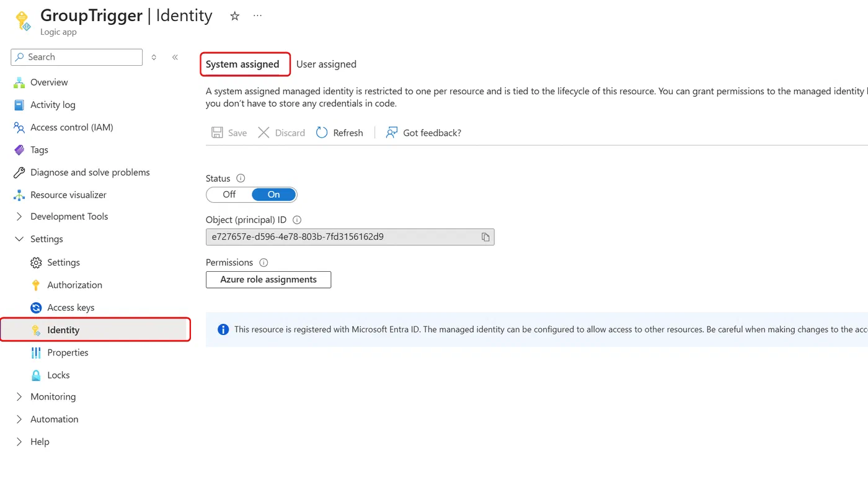Viewport: 868px width, 497px height.
Task: Click the purple Tags icon
Action: [x=19, y=150]
